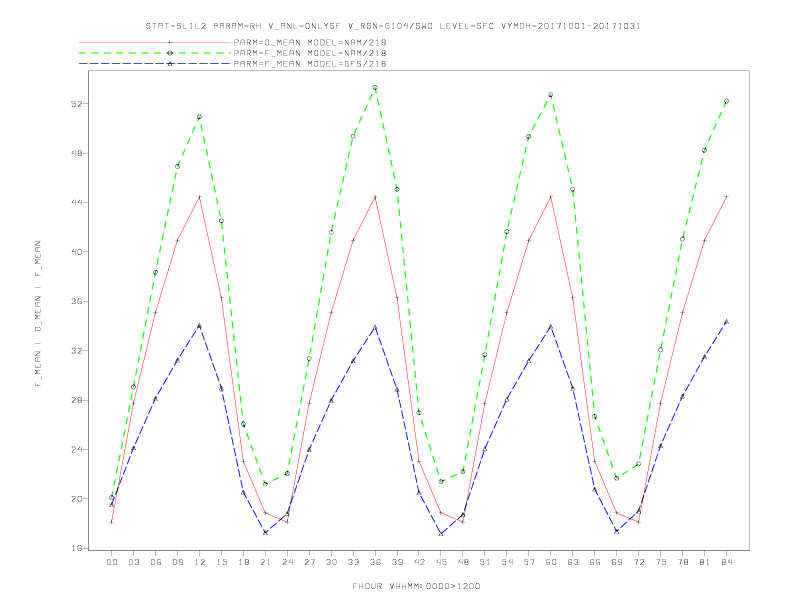This screenshot has width=792, height=612.
Task: Click x-axis tick label 24
Action: click(287, 562)
